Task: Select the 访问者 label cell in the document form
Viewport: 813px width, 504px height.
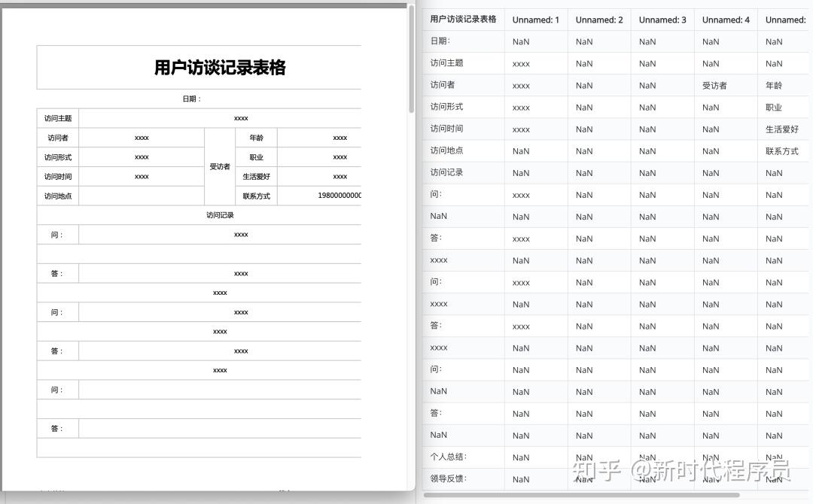Action: pyautogui.click(x=57, y=138)
